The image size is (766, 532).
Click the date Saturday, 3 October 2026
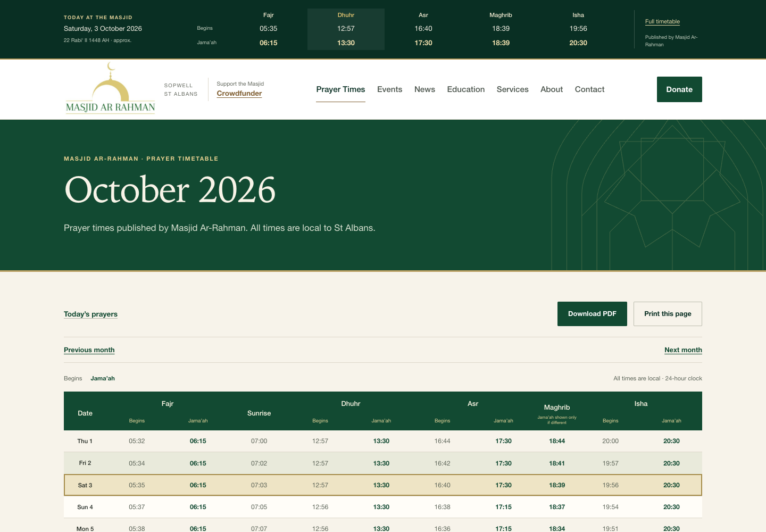pos(103,29)
